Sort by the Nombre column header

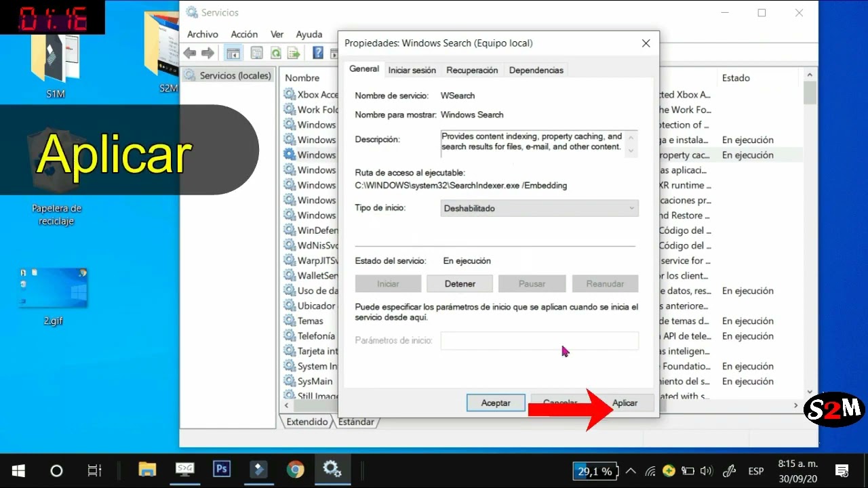302,78
